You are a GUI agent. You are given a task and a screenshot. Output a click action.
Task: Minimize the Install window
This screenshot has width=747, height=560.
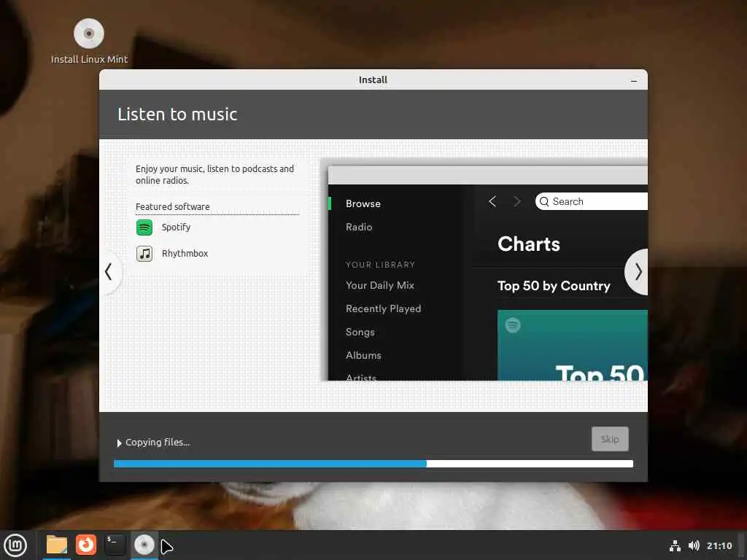(x=634, y=80)
